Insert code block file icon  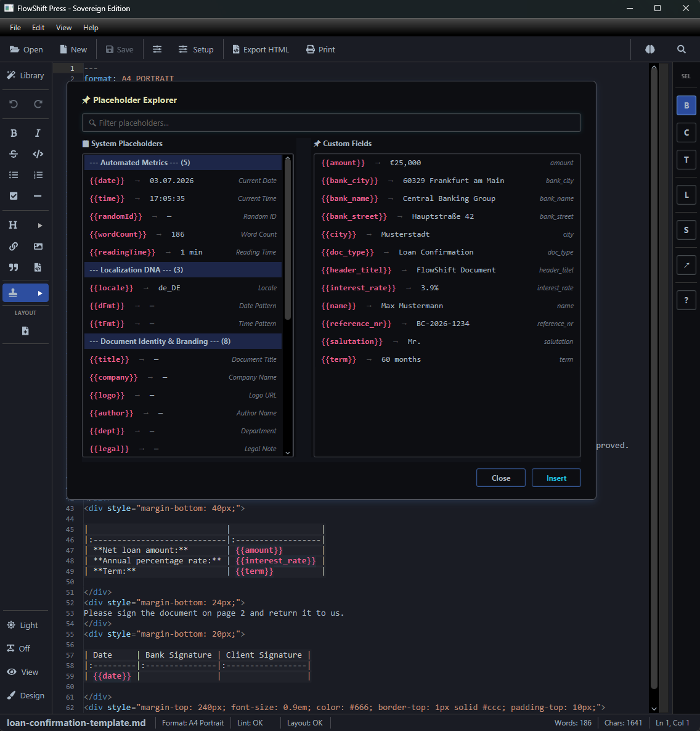38,267
